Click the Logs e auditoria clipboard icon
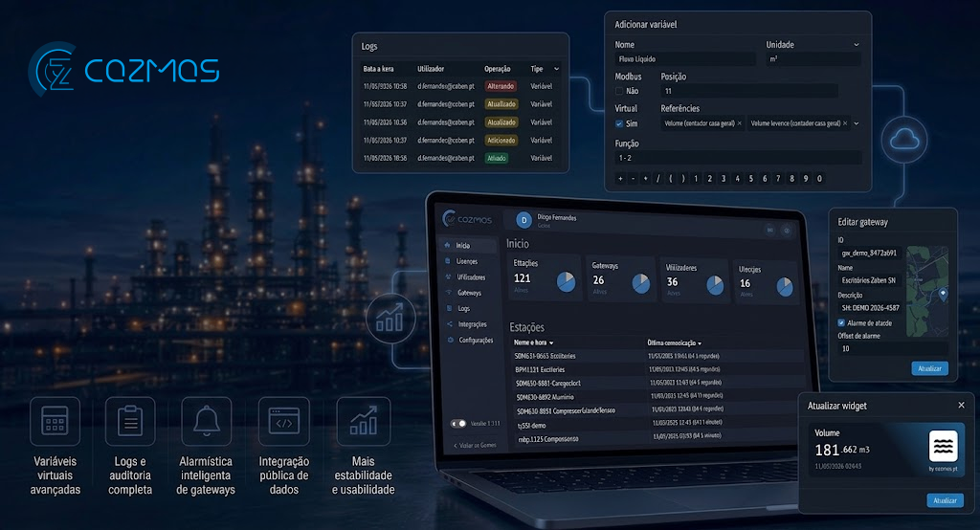This screenshot has height=530, width=980. click(x=130, y=421)
